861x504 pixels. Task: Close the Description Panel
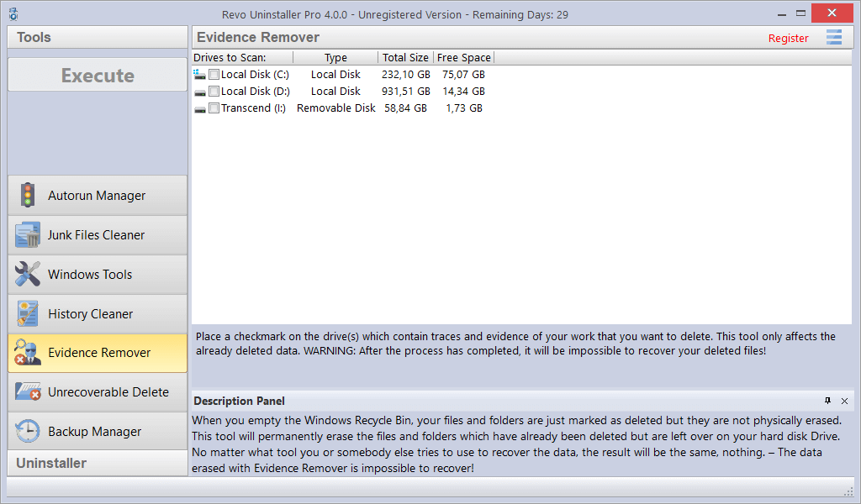coord(844,401)
